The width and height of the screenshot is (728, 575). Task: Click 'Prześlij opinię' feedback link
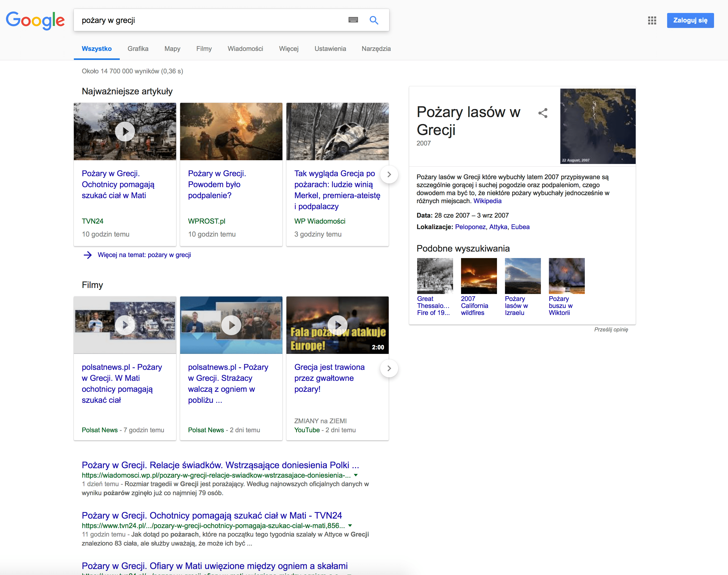click(611, 330)
